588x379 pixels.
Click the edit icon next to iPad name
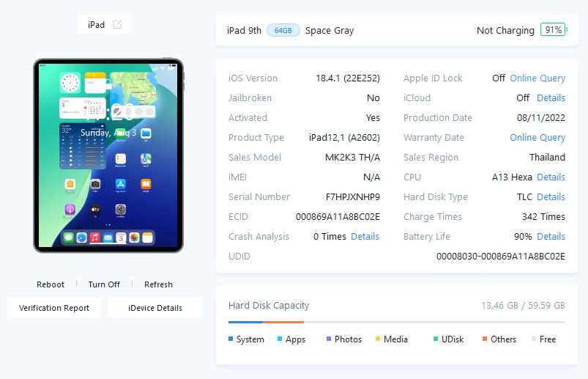click(117, 24)
